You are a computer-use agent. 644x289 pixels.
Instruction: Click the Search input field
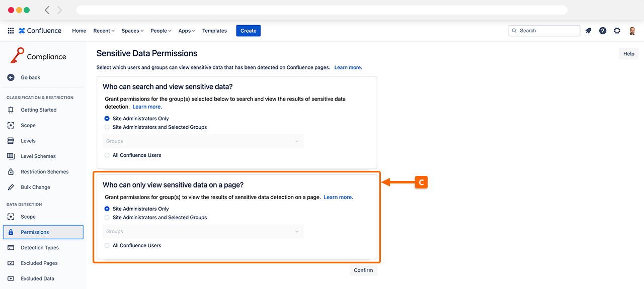point(548,31)
